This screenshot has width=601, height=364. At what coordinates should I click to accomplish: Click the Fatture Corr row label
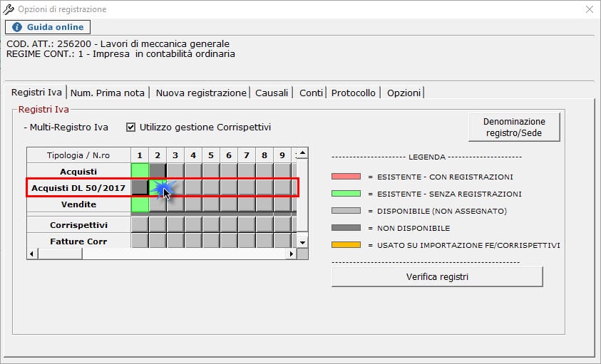coord(78,241)
